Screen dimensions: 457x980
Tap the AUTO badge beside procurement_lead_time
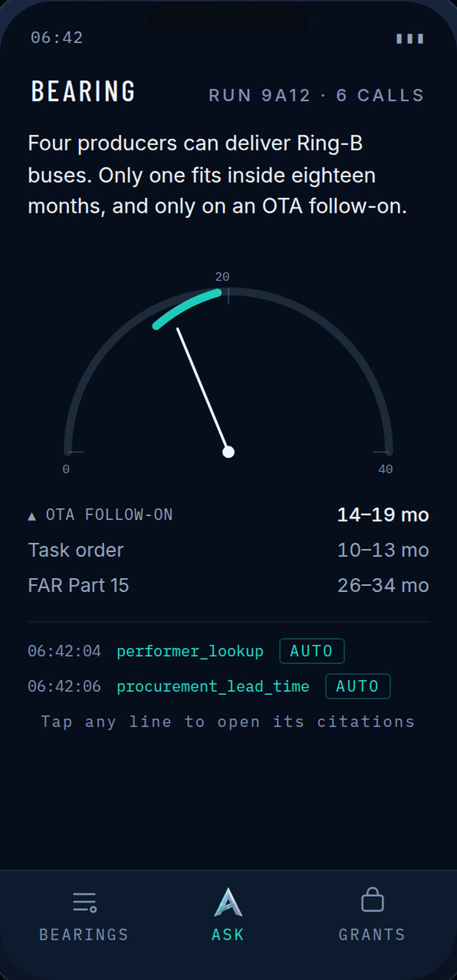point(358,686)
